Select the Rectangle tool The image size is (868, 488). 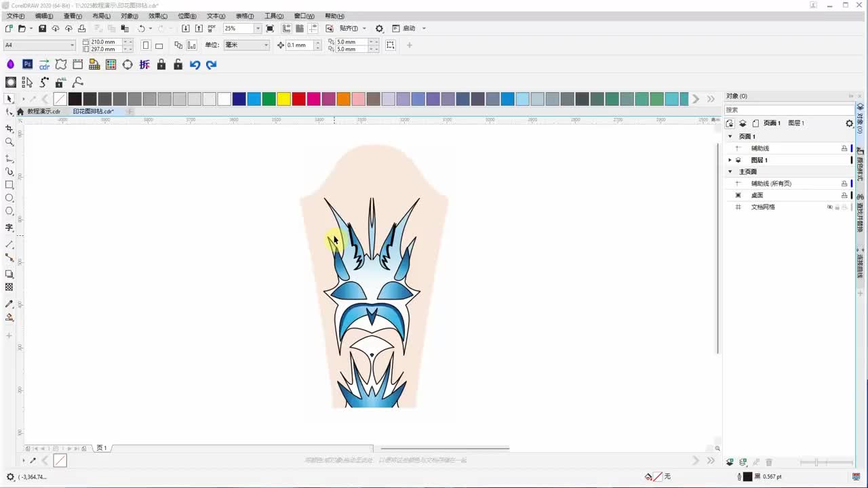click(9, 185)
